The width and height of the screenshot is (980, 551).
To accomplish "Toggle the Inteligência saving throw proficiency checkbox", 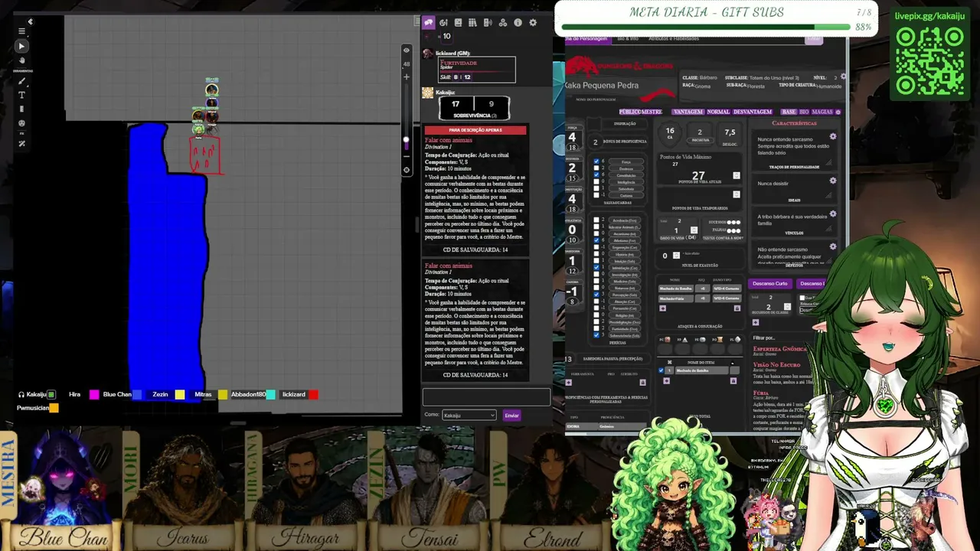I will pos(597,181).
